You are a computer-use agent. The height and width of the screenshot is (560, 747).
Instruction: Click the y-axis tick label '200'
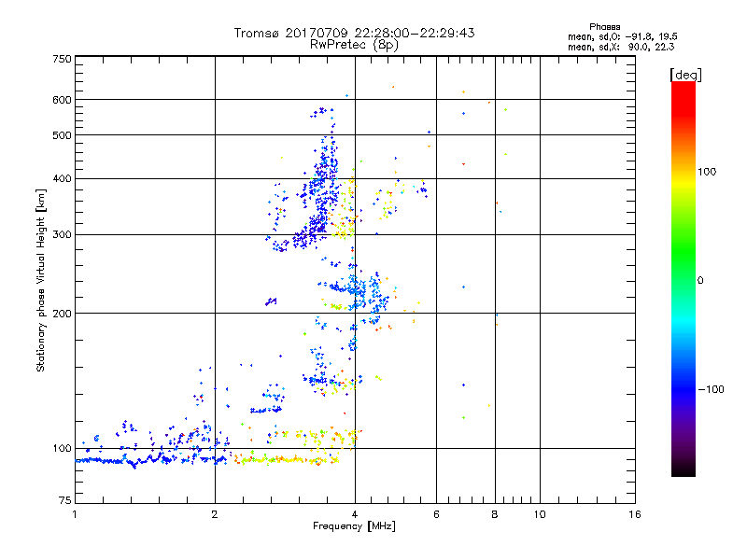tap(62, 314)
